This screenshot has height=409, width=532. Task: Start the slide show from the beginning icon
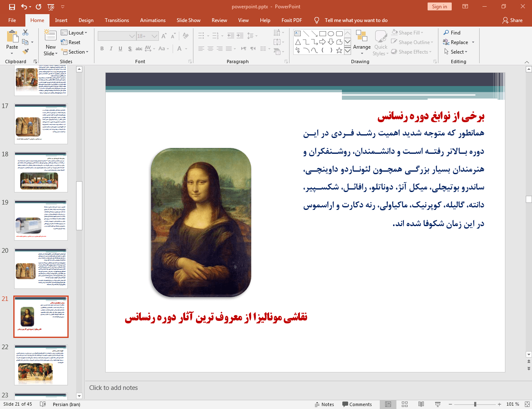pos(51,7)
